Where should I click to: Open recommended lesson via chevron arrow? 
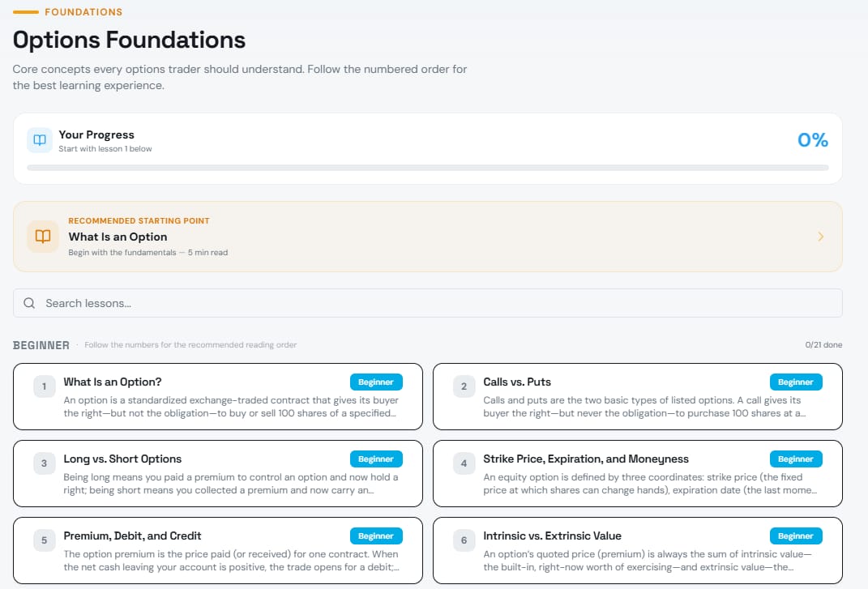pyautogui.click(x=820, y=237)
